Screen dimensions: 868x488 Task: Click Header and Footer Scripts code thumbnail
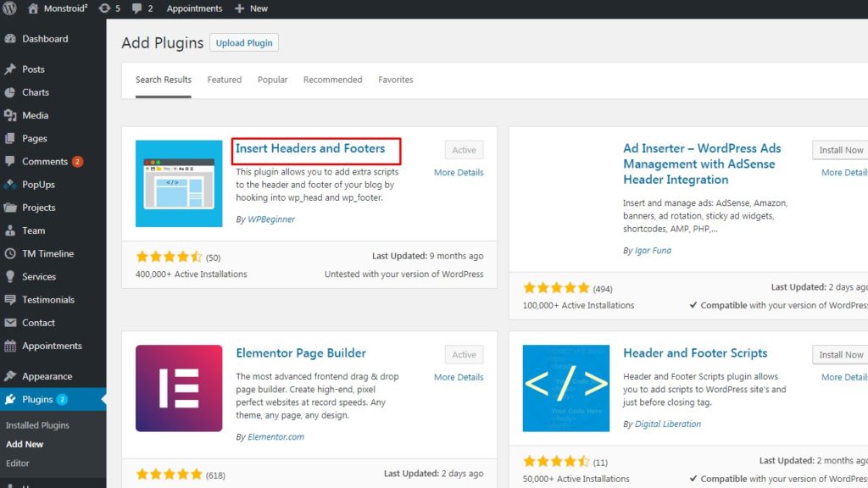pos(565,388)
